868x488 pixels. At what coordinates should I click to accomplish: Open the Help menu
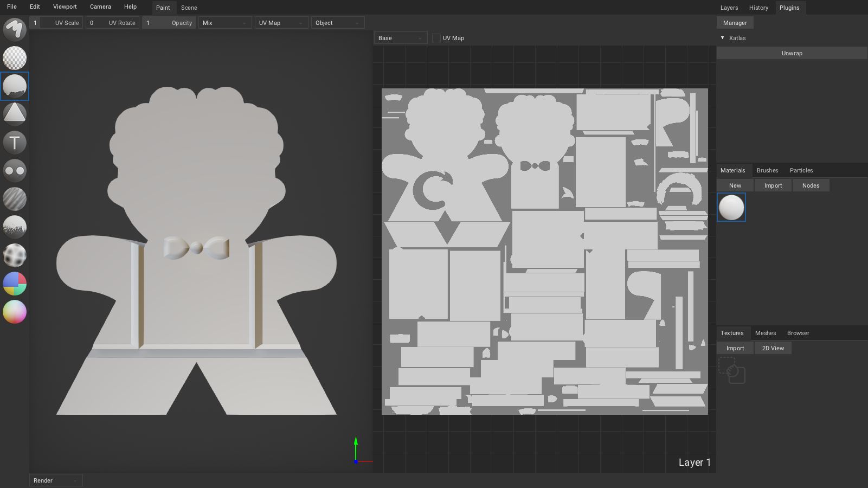[x=130, y=7]
